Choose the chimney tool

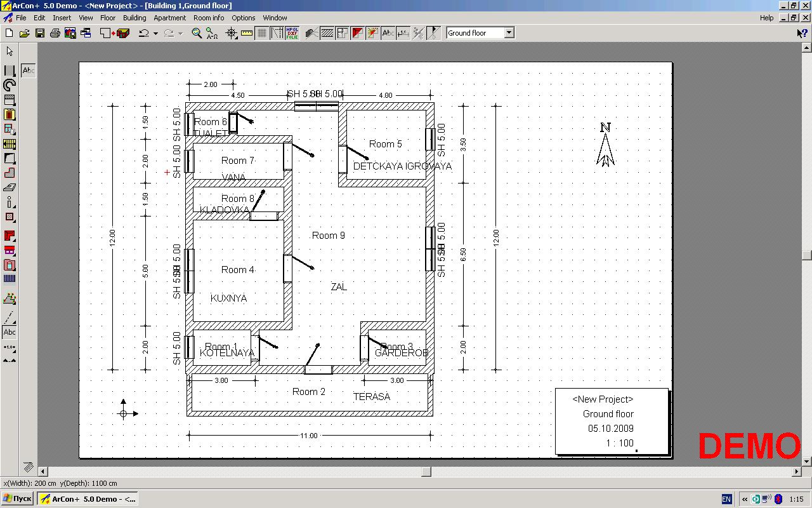coord(10,217)
